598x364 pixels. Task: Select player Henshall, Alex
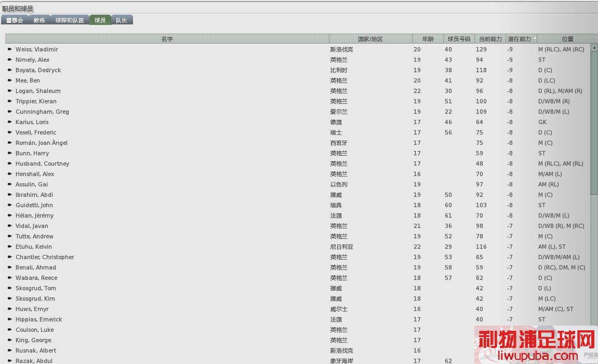point(35,174)
